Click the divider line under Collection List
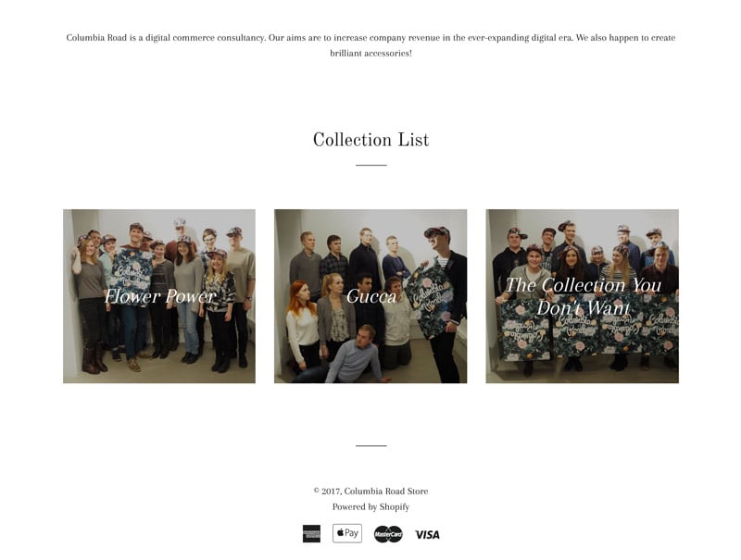Screen dimensions: 741x560 click(x=371, y=165)
